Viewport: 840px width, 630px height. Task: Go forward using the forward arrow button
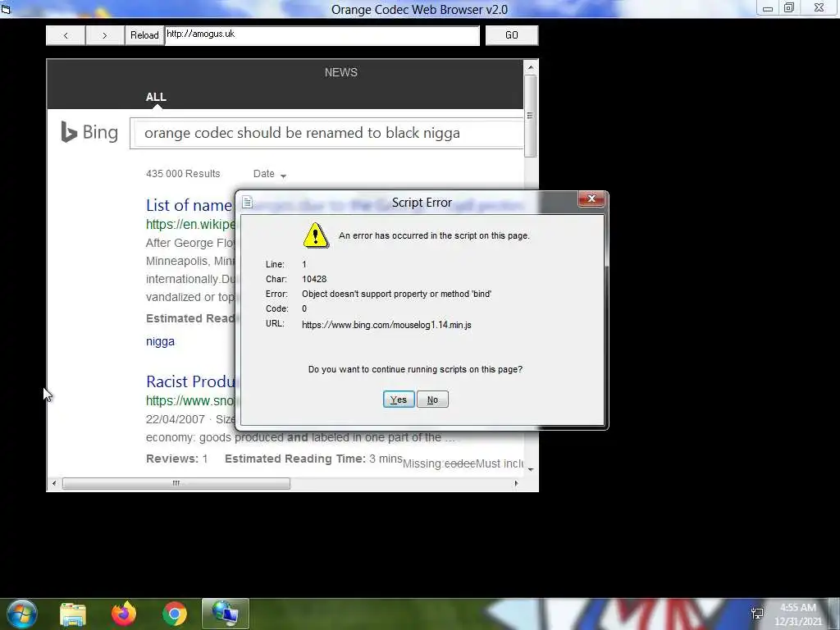104,35
